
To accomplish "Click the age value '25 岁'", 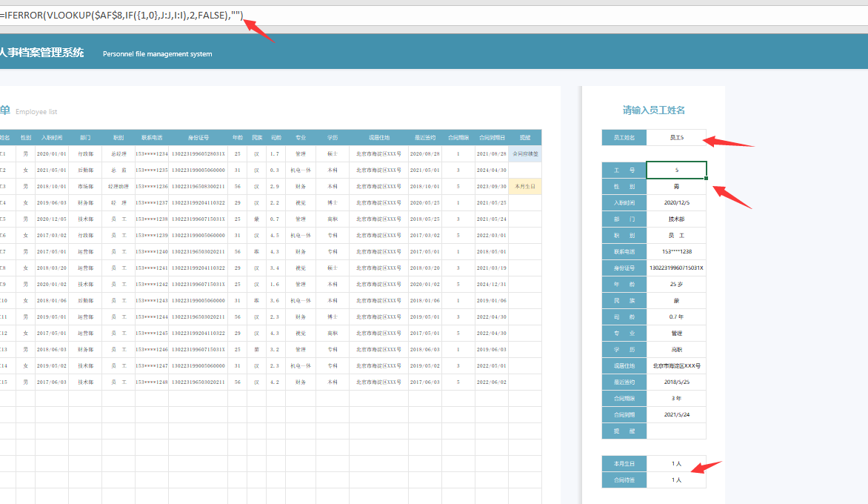I will coord(676,284).
